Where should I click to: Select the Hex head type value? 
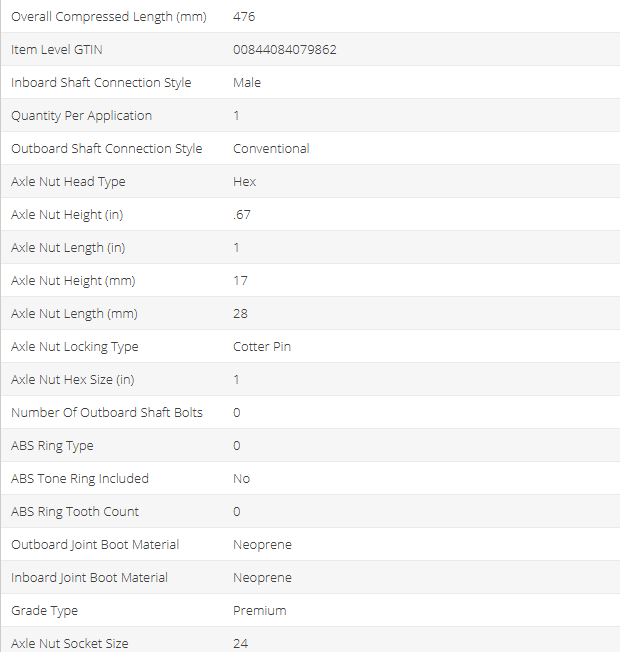point(245,182)
